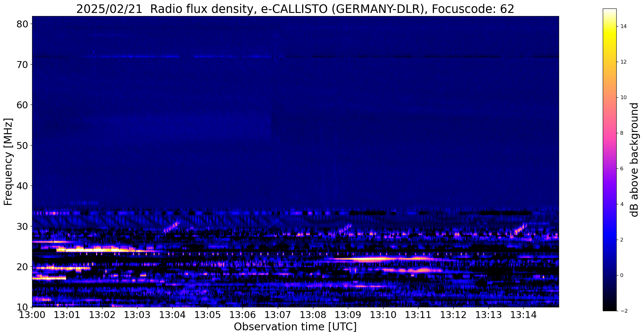Viewport: 644px width, 336px height.
Task: Click the 60 MHz frequency tick label
Action: pos(23,105)
